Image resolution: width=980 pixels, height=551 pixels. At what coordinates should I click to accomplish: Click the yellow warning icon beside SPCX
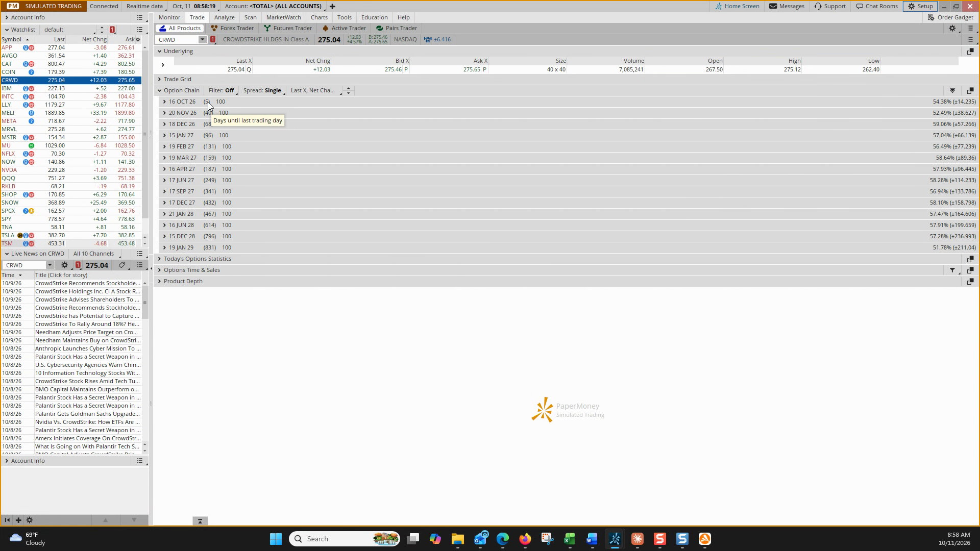pyautogui.click(x=31, y=211)
